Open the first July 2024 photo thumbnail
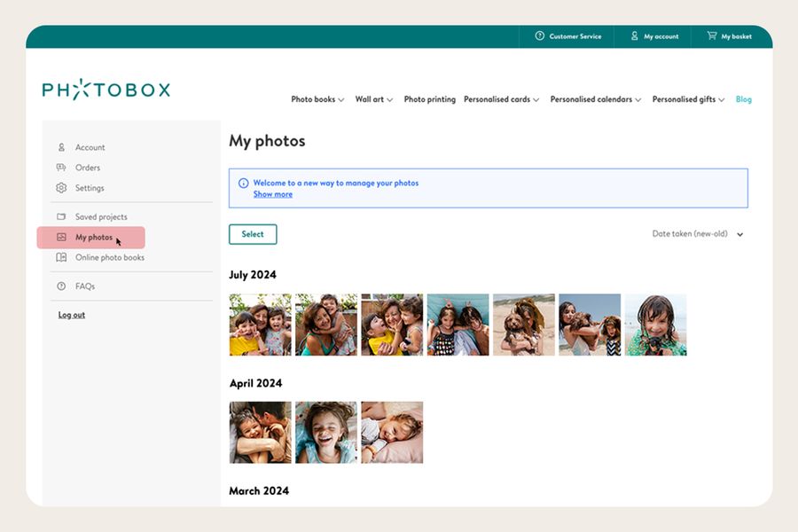Viewport: 798px width, 532px height. tap(260, 325)
